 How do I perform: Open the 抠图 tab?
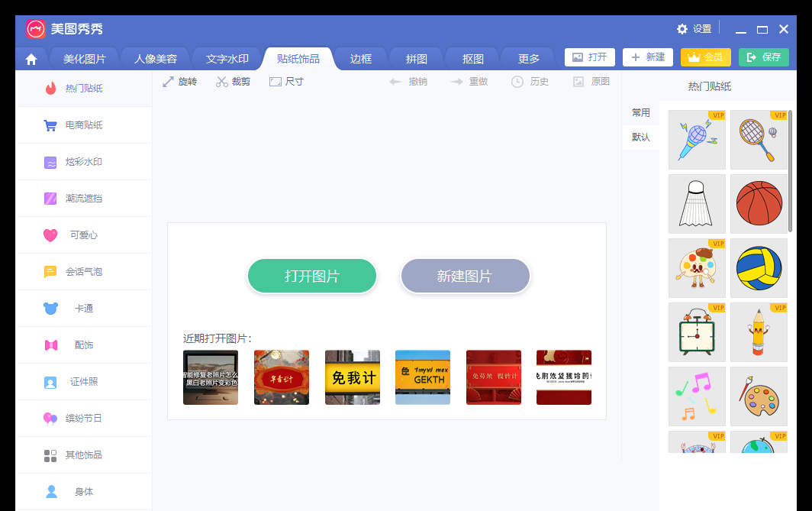473,59
